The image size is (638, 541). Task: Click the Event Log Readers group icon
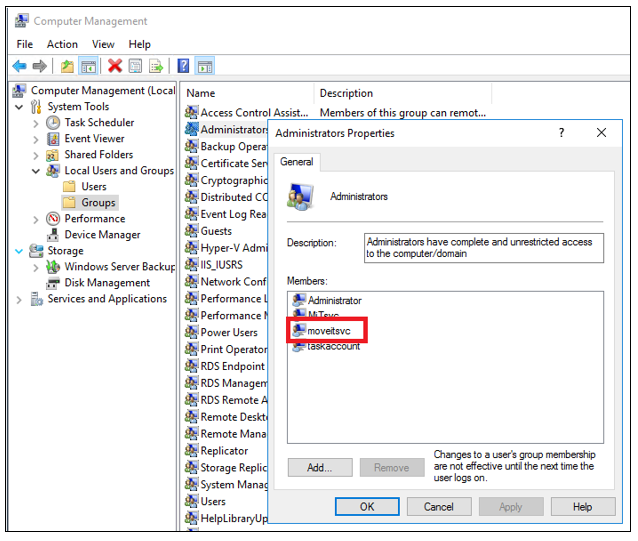(191, 214)
